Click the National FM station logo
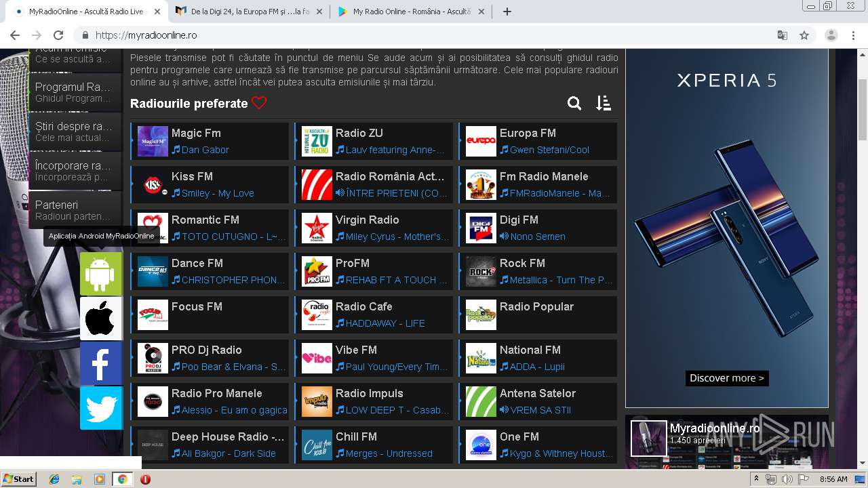The width and height of the screenshot is (868, 488). 481,358
